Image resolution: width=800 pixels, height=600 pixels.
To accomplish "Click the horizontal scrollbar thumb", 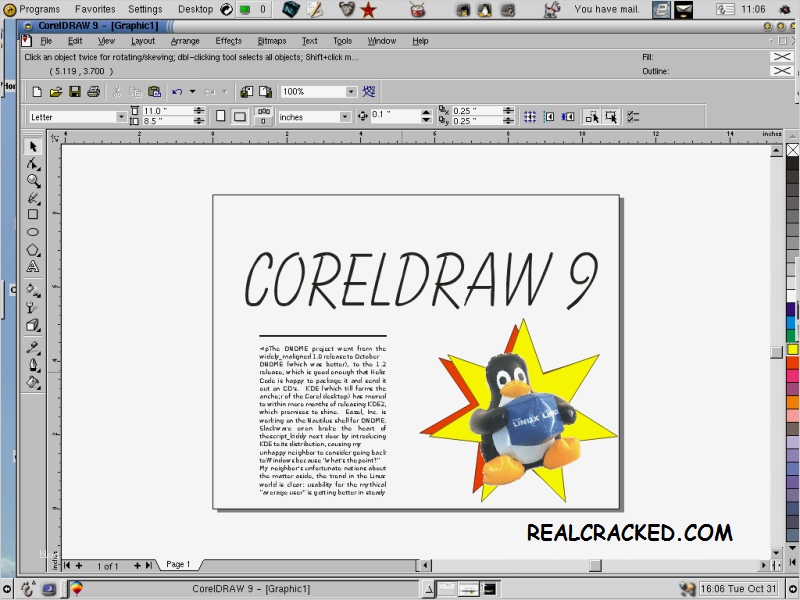I will click(595, 565).
